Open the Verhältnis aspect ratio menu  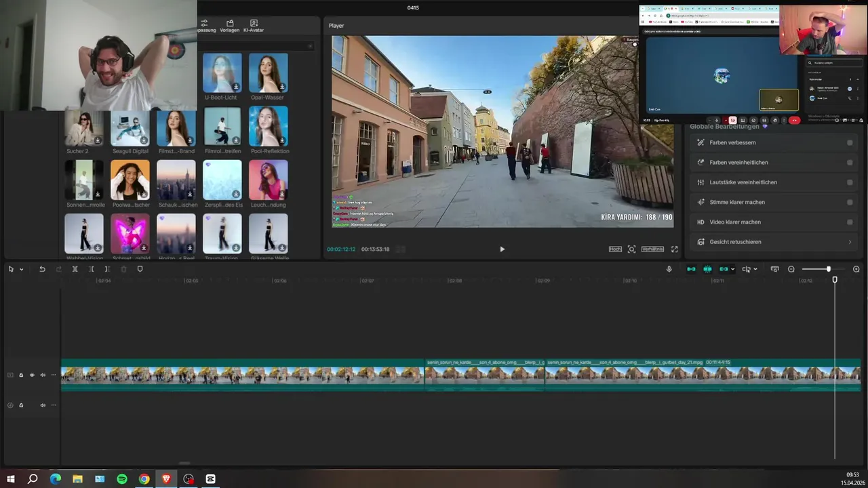click(x=652, y=249)
